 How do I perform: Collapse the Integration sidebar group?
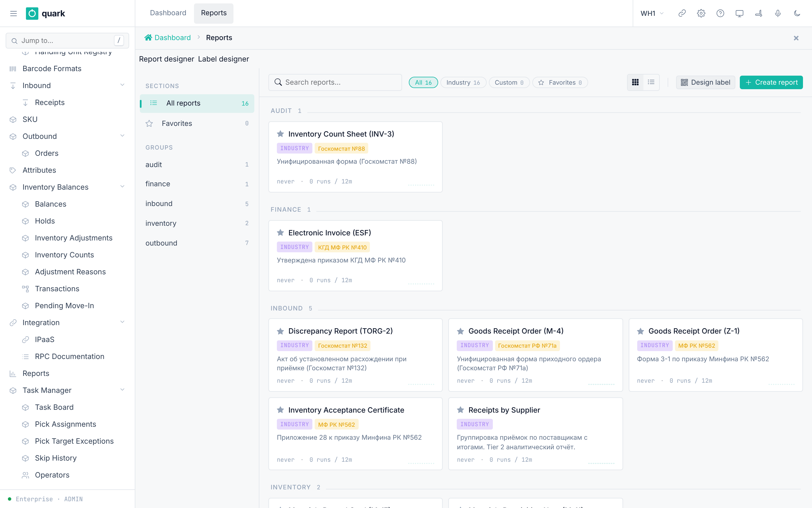(122, 322)
